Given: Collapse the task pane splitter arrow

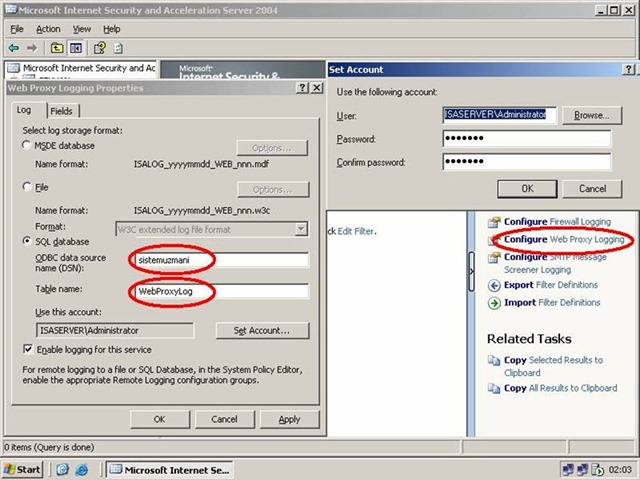Looking at the screenshot, I should [471, 271].
